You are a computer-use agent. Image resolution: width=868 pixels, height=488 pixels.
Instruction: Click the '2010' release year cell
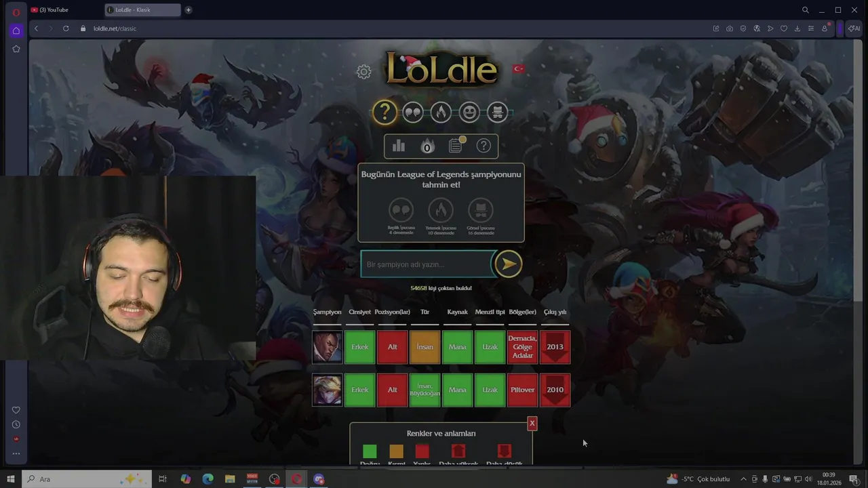pos(555,390)
